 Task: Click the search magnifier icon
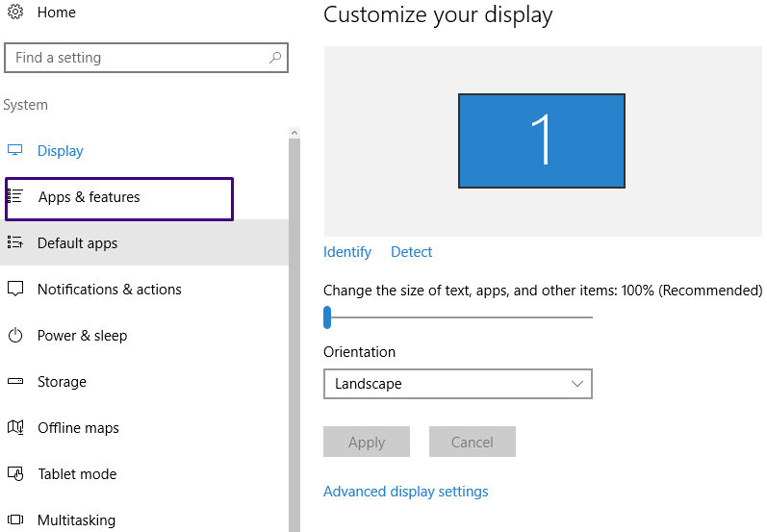(x=275, y=58)
